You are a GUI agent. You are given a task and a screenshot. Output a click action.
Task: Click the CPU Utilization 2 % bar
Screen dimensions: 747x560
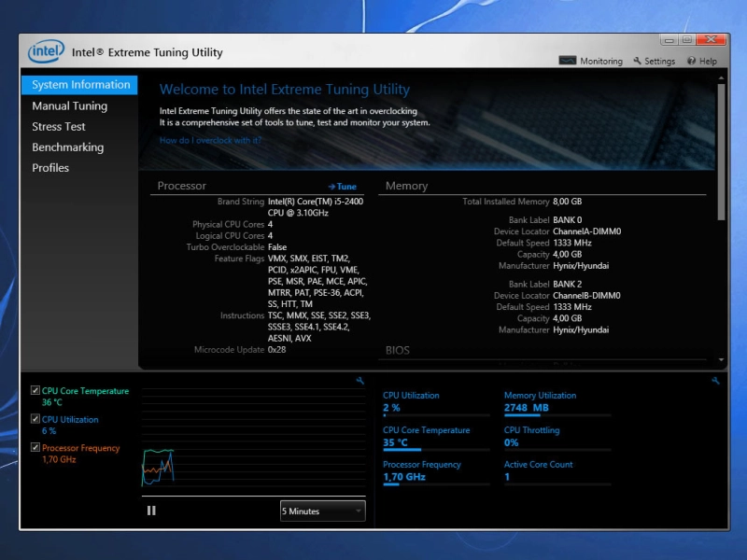436,415
